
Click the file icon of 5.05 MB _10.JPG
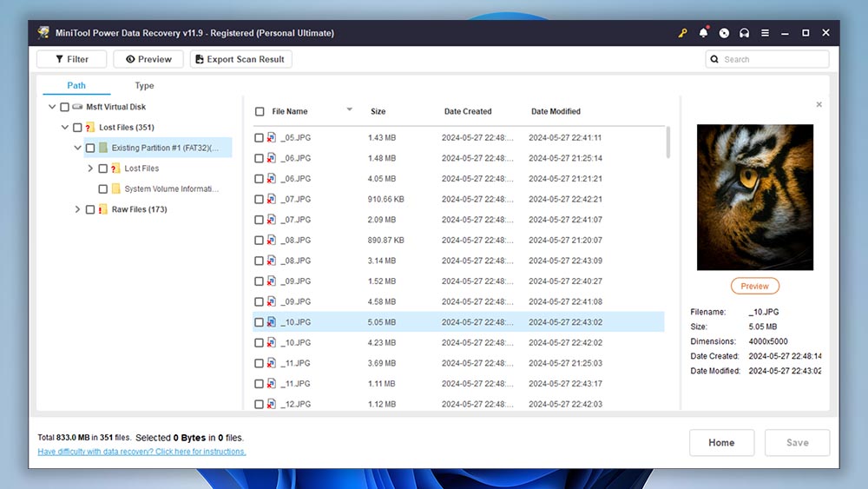pos(271,321)
